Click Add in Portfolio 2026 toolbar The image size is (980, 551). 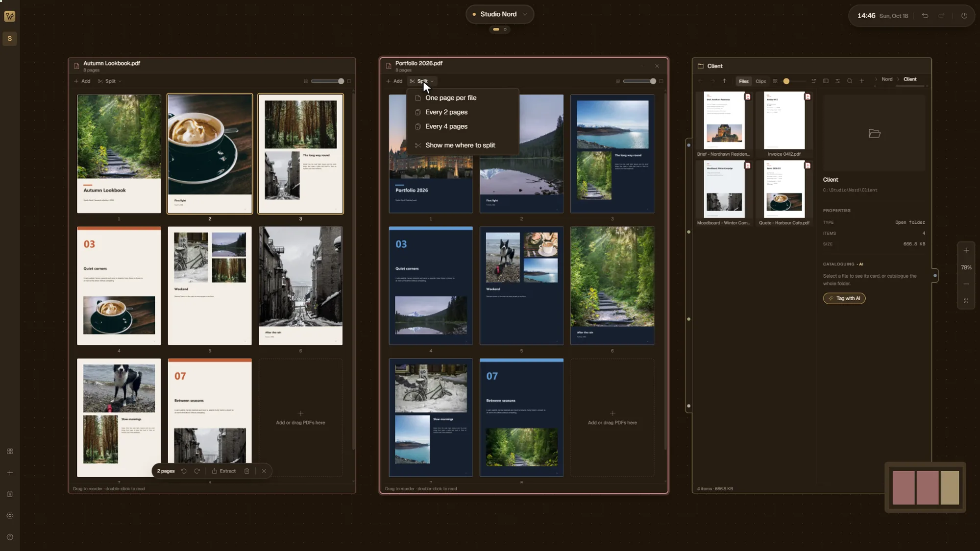394,81
